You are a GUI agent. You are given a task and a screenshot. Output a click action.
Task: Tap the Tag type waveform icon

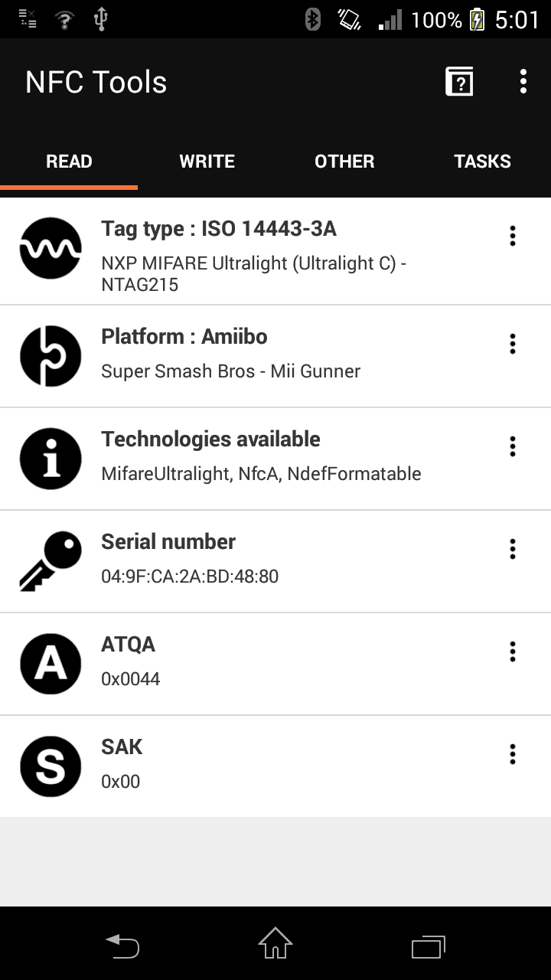(51, 248)
